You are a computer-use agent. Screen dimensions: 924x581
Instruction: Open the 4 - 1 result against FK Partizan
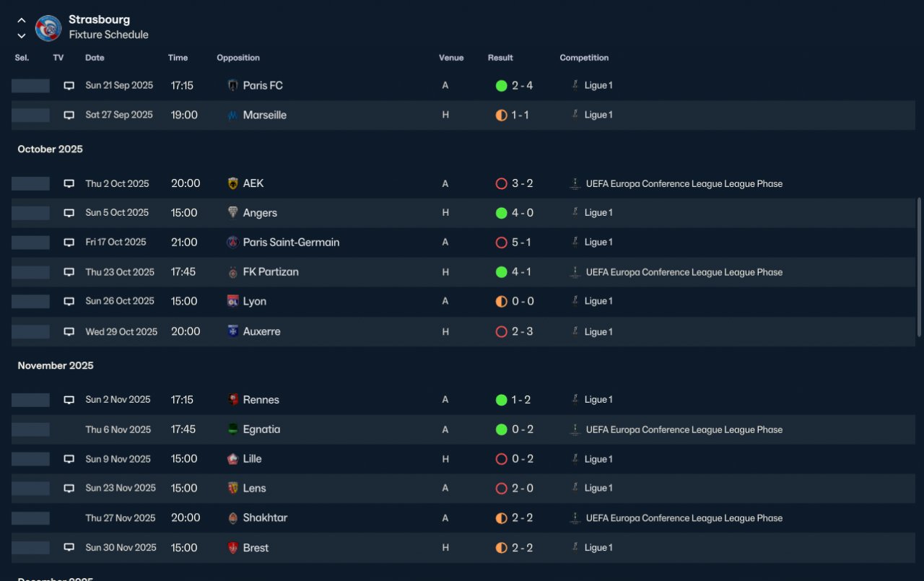point(521,272)
